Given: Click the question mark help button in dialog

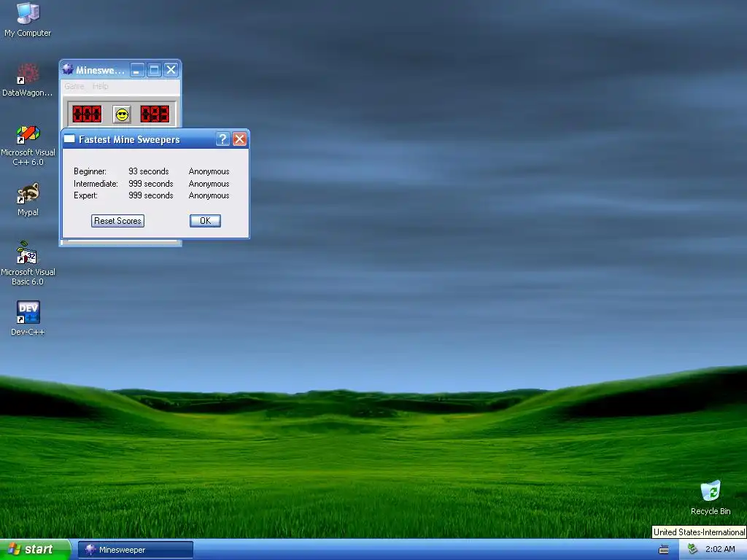Looking at the screenshot, I should click(222, 139).
